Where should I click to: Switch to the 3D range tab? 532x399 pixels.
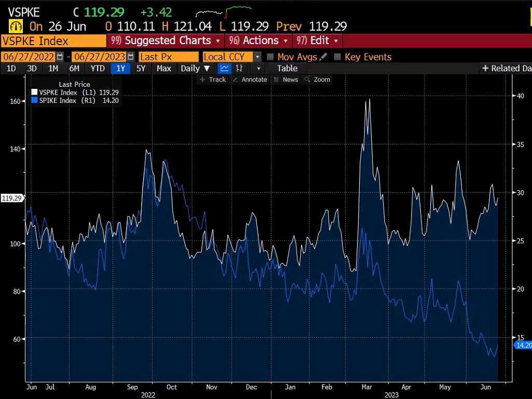(32, 68)
